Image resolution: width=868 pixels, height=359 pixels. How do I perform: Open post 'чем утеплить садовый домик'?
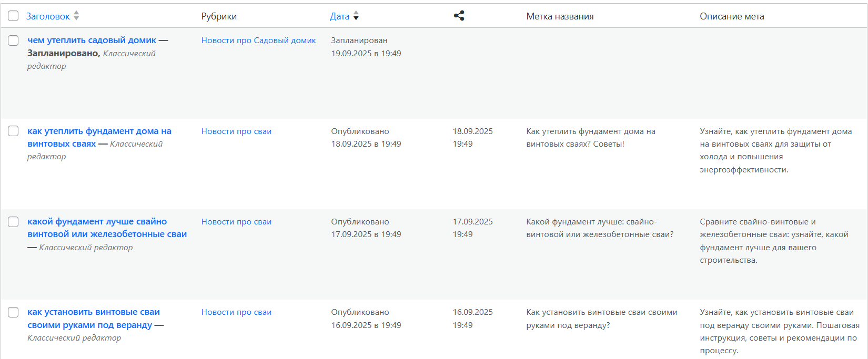tap(92, 40)
